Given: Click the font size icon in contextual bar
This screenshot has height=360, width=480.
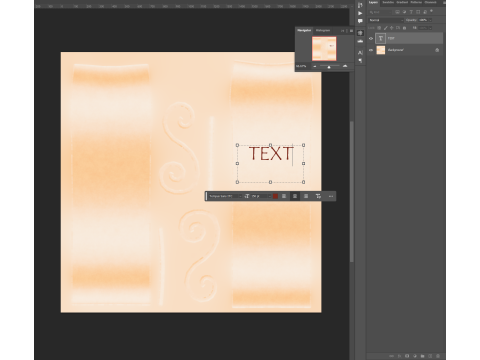Looking at the screenshot, I should click(x=247, y=196).
